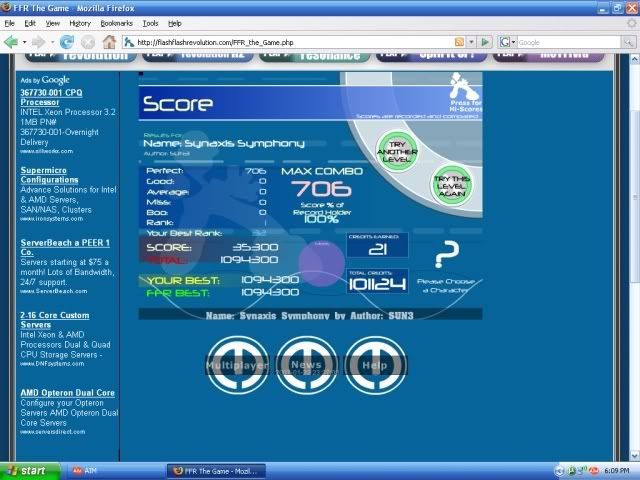Viewport: 640px width, 480px height.
Task: Open the Windows Start menu
Action: coord(27,469)
